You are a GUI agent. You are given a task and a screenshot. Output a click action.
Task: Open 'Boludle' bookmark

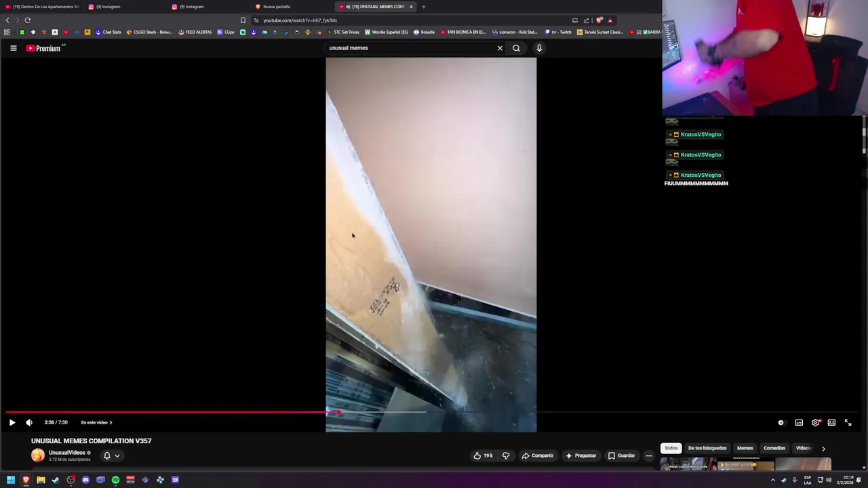[x=425, y=32]
